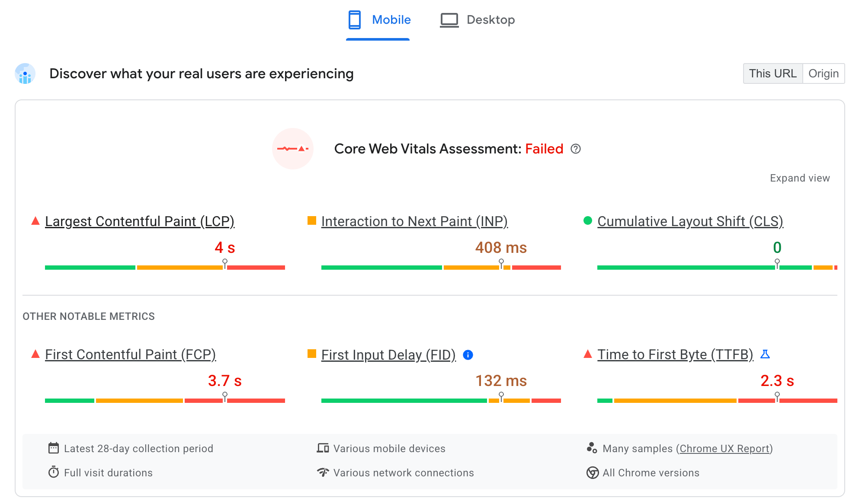Click the PageSpeed Insights logo icon
This screenshot has height=504, width=859.
25,73
